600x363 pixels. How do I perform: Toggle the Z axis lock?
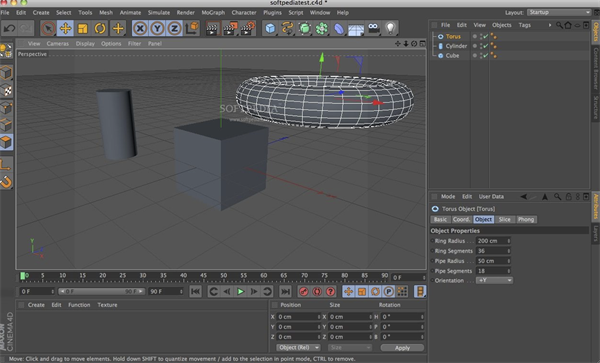pyautogui.click(x=174, y=28)
